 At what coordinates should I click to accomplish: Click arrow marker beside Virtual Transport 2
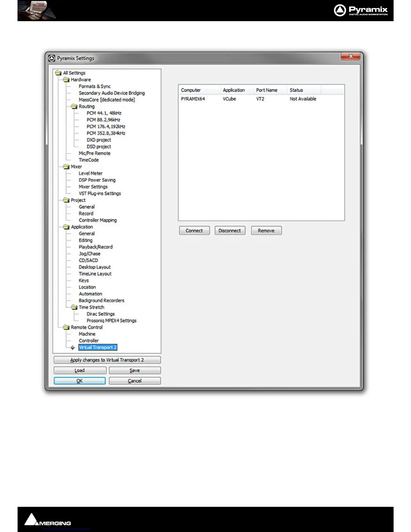tap(73, 348)
